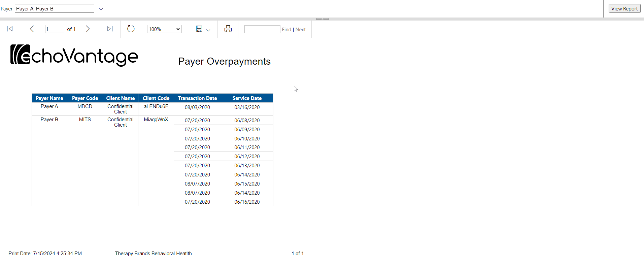Click the previous page arrow
The height and width of the screenshot is (267, 644).
tap(32, 29)
